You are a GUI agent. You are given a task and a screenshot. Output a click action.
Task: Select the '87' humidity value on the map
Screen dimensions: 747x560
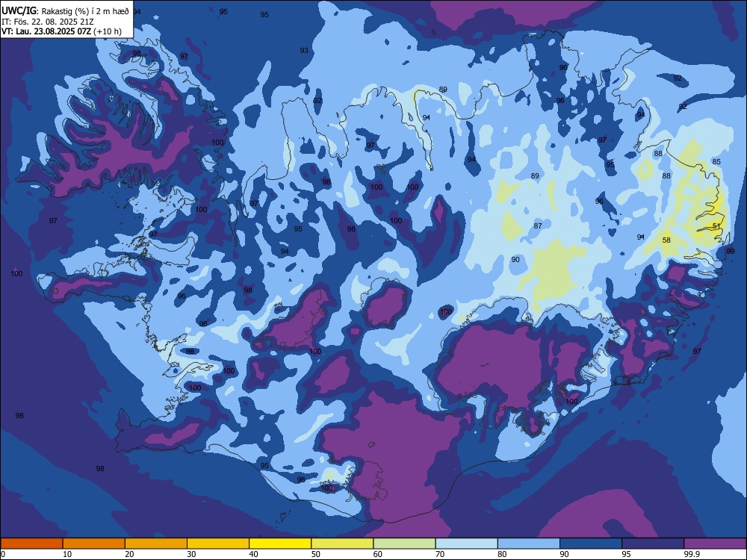click(x=538, y=225)
